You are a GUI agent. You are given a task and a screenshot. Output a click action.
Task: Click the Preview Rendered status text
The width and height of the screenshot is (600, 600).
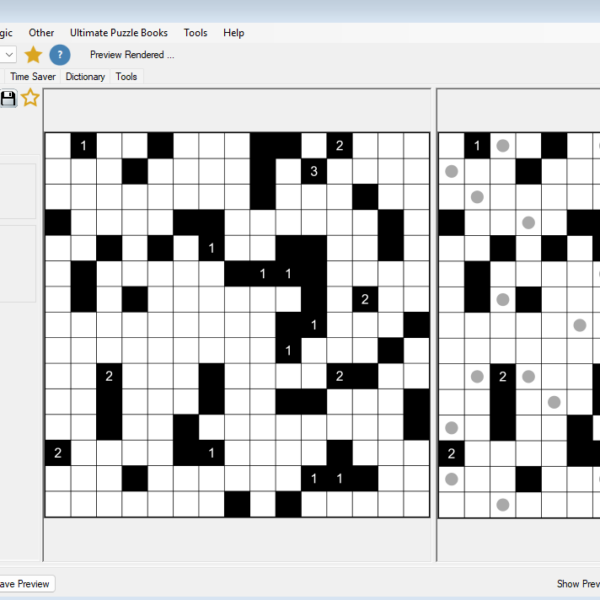(132, 55)
